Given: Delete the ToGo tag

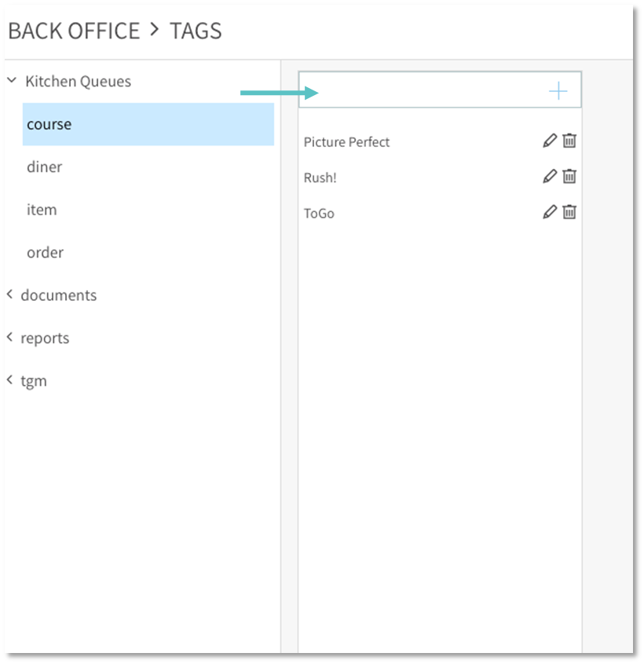Looking at the screenshot, I should pos(569,212).
